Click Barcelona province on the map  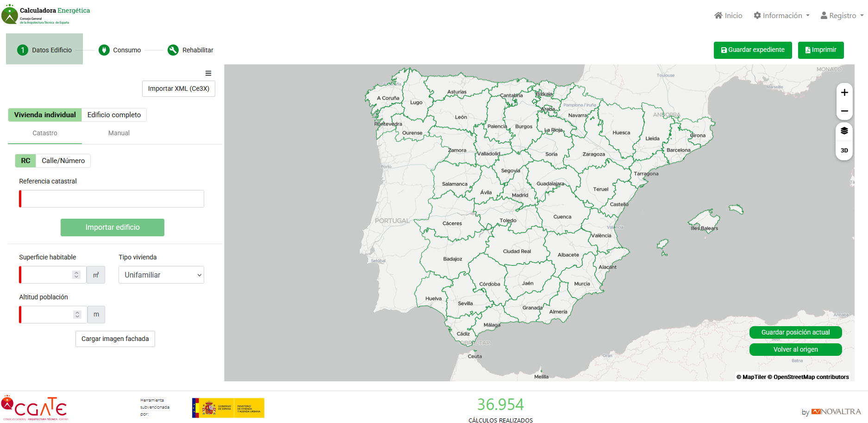679,150
